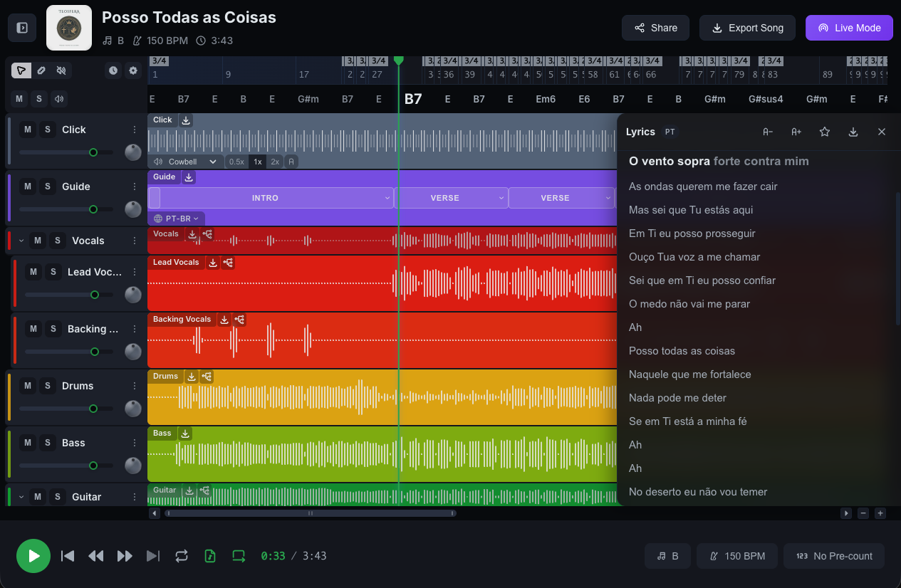Favorite the lyrics with star icon
Image resolution: width=901 pixels, height=588 pixels.
pyautogui.click(x=825, y=132)
